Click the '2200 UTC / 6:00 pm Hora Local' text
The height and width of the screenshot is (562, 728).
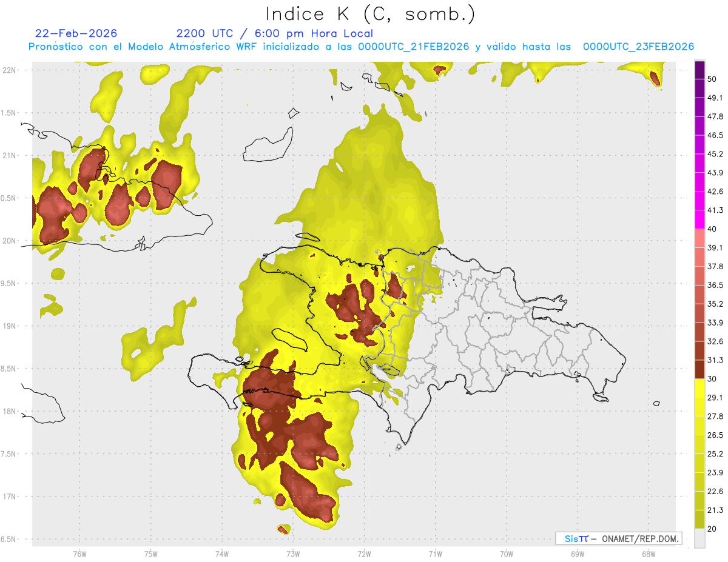click(275, 33)
